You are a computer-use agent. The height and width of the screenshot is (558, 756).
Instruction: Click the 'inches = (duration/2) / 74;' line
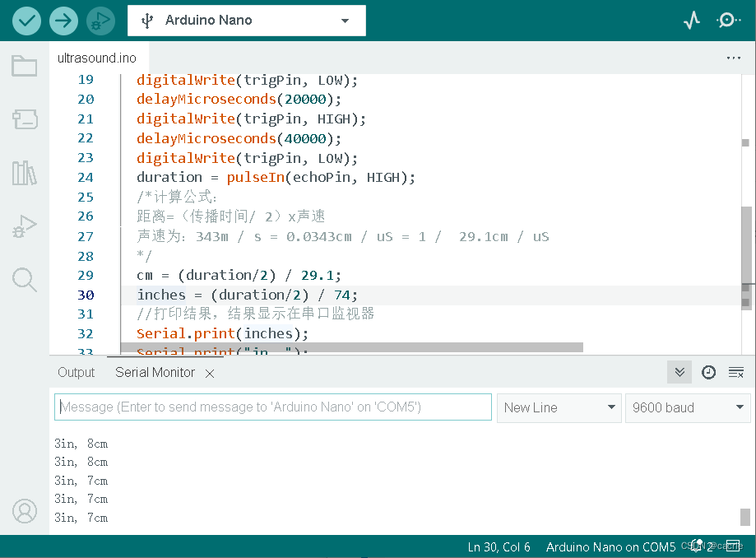tap(247, 295)
